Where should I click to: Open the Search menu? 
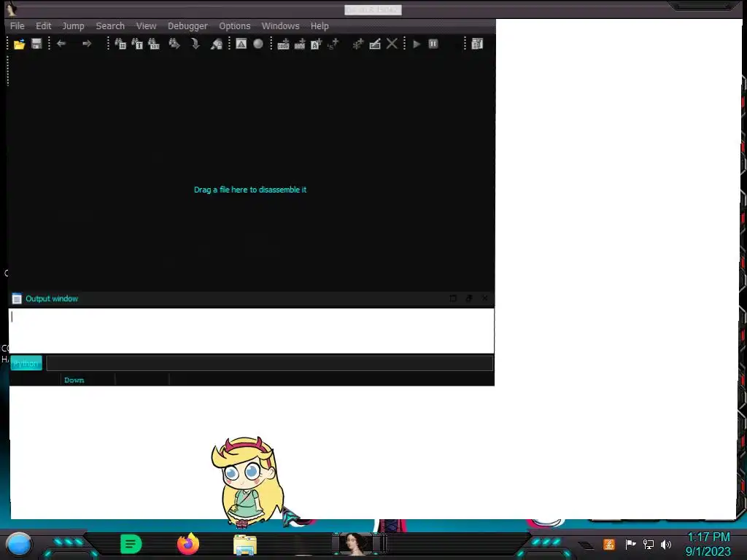110,26
